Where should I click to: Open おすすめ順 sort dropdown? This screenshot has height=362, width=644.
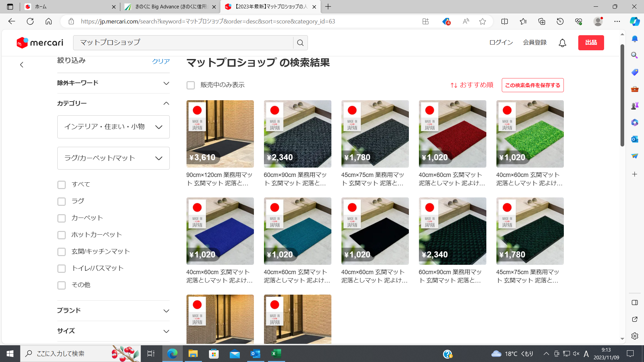472,85
